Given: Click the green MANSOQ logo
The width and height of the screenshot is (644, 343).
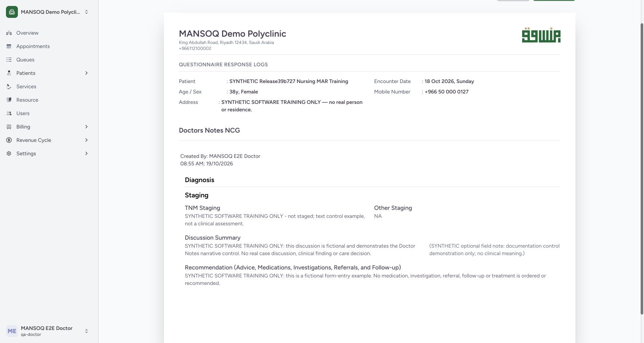Looking at the screenshot, I should click(x=541, y=35).
